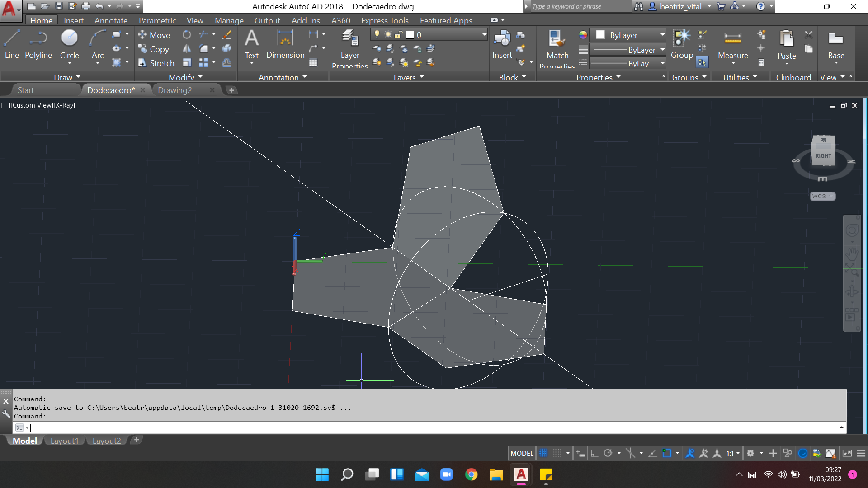Viewport: 868px width, 488px height.
Task: Toggle isometric drafting in status bar
Action: (630, 453)
